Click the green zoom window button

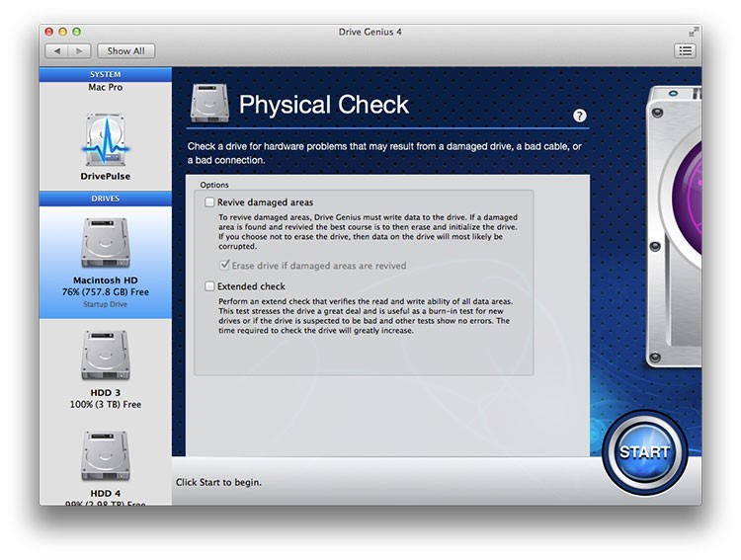pos(76,32)
